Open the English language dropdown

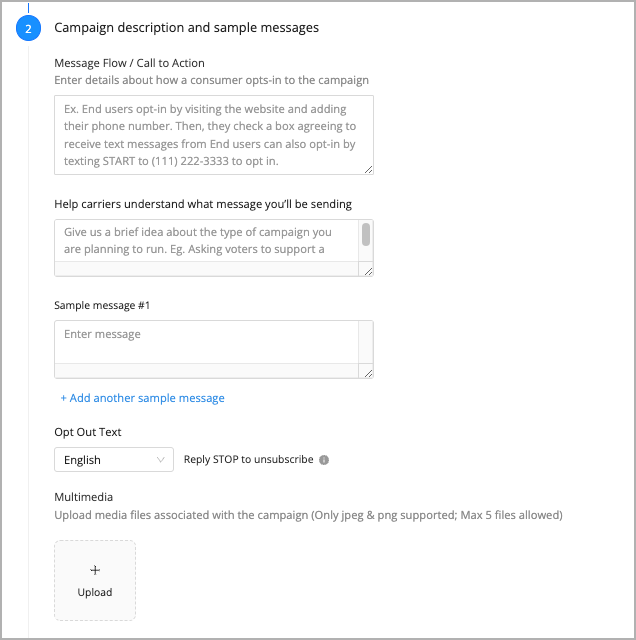pyautogui.click(x=114, y=460)
